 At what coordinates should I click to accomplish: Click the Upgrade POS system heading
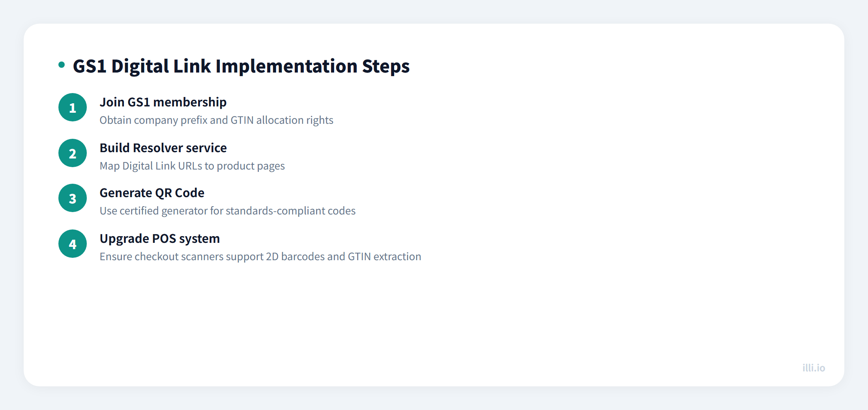click(159, 239)
